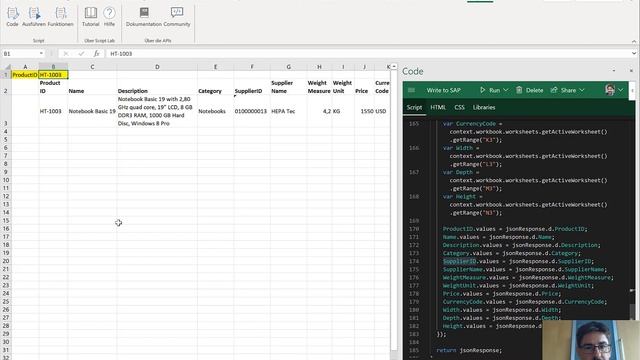
Task: Delete the script using Delete button
Action: tap(530, 90)
